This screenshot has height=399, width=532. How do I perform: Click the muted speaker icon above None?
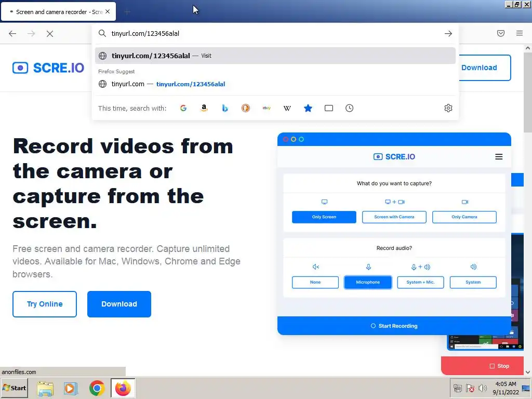315,267
